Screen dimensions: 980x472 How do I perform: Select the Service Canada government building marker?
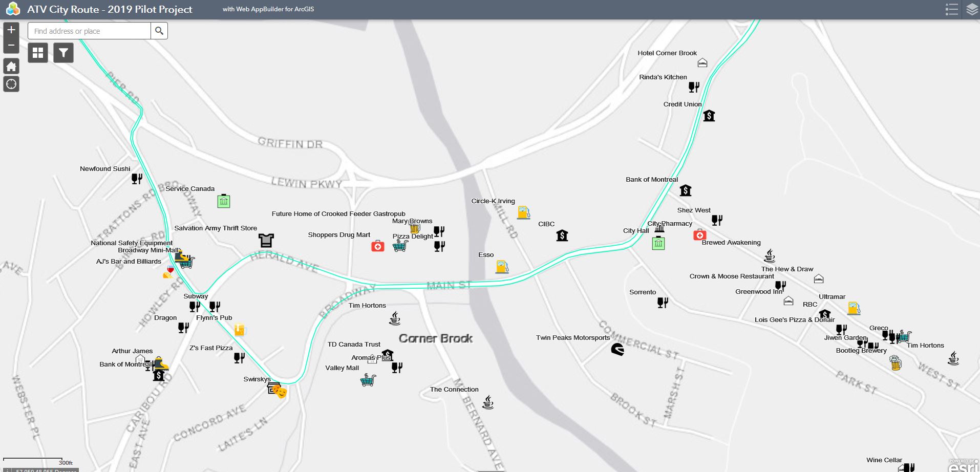pos(224,201)
